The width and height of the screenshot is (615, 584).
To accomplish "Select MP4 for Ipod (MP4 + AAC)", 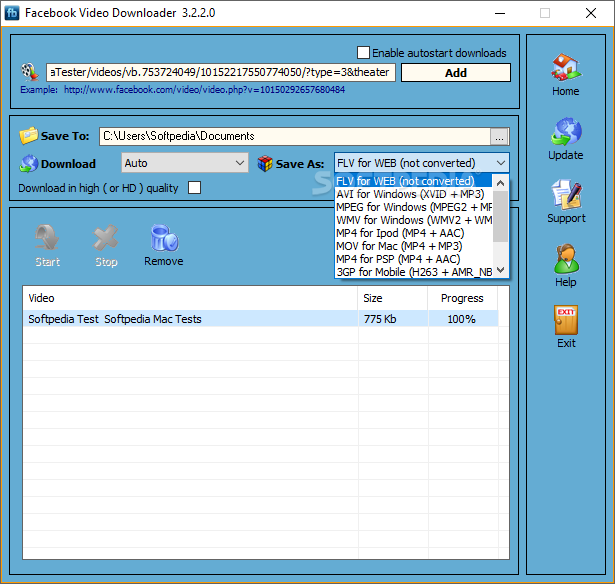I will [x=414, y=233].
